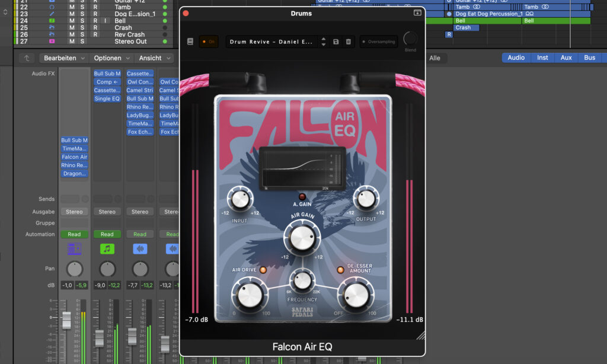Open the Drum Revive preset menu
The image size is (607, 364).
[271, 41]
